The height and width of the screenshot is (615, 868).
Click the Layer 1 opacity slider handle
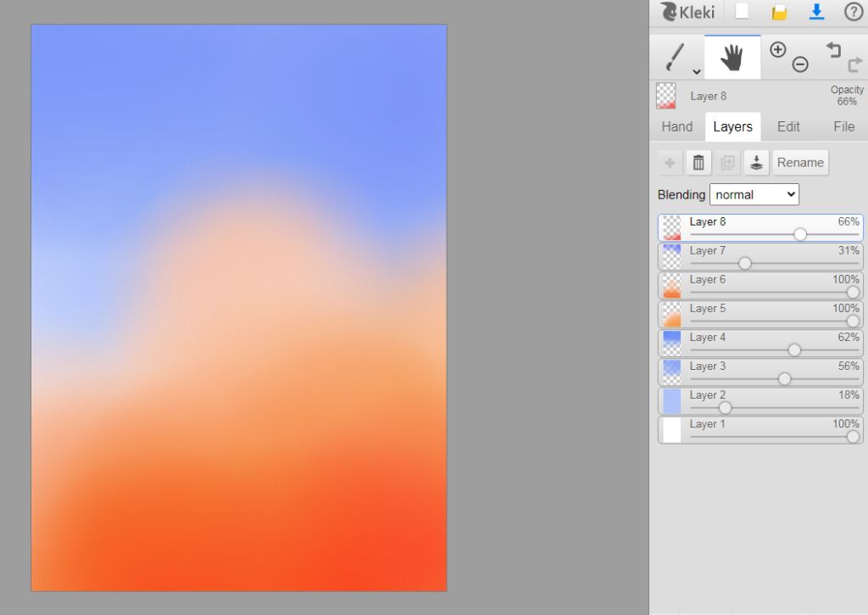[x=853, y=437]
